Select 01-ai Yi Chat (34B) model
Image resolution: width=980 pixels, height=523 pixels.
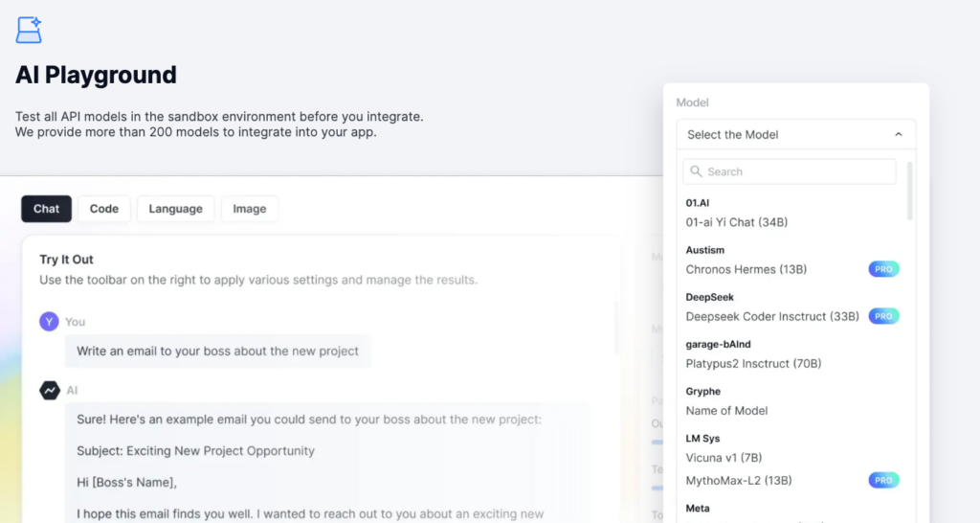(736, 222)
